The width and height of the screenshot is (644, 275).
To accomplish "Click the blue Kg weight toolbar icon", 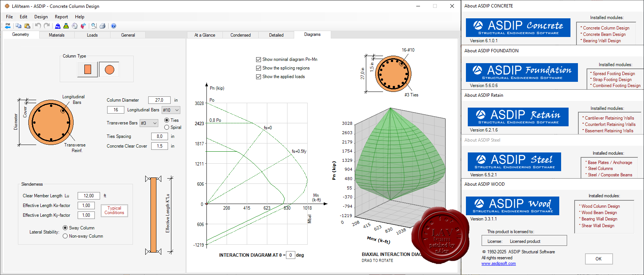I will tap(57, 26).
